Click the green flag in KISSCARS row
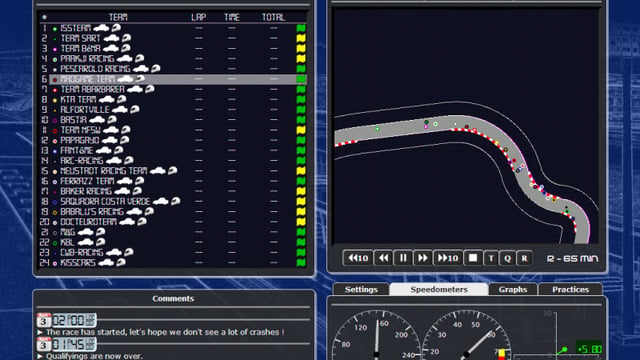 (301, 263)
